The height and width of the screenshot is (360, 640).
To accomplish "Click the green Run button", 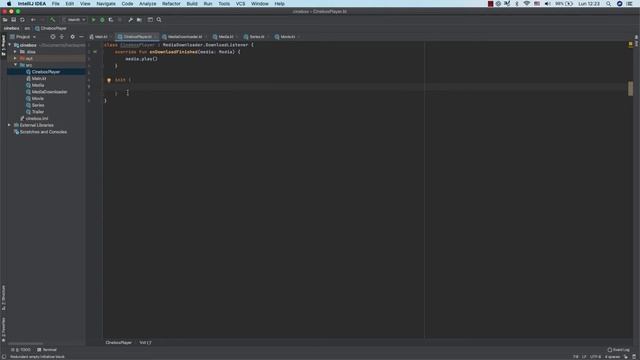I will 93,20.
